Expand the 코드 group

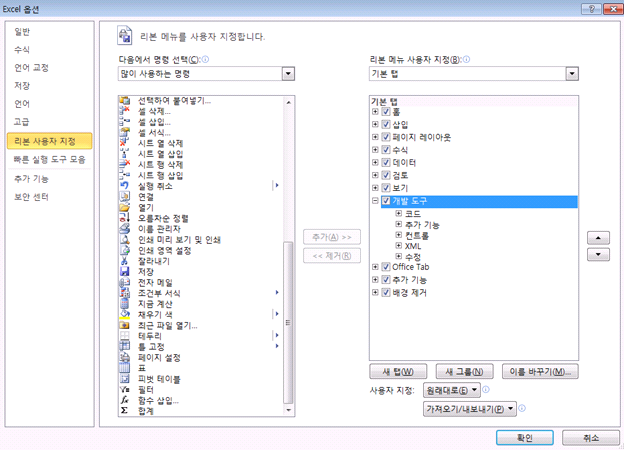click(x=398, y=214)
